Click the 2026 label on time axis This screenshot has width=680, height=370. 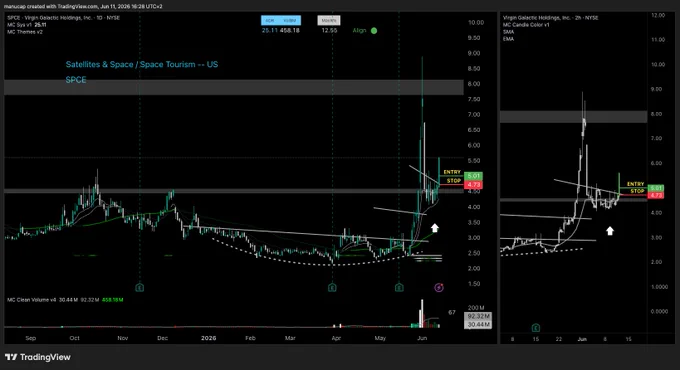(x=208, y=338)
